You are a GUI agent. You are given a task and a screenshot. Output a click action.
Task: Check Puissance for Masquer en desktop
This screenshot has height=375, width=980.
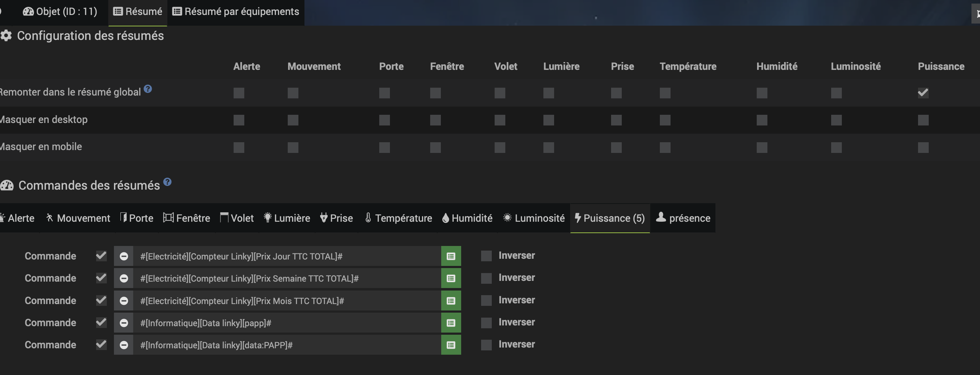[x=923, y=120]
